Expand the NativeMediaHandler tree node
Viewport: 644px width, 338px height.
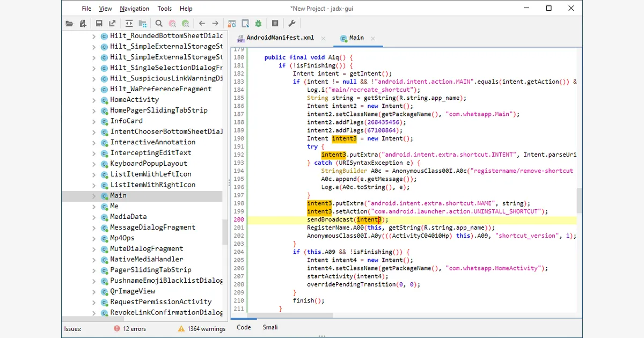click(x=94, y=260)
